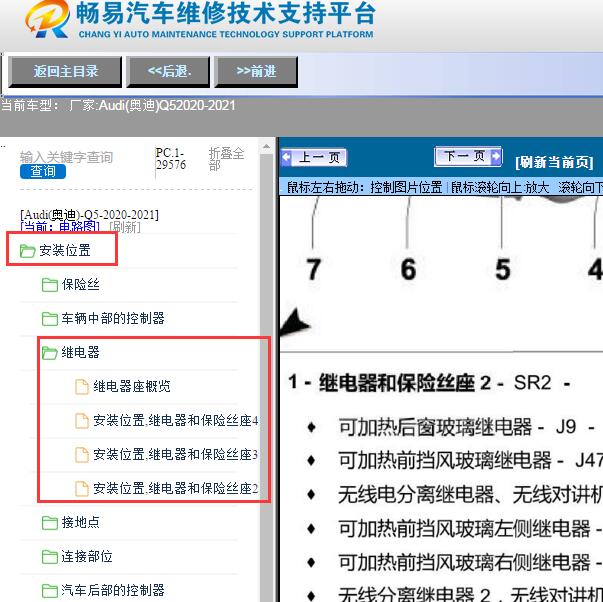Image resolution: width=603 pixels, height=602 pixels.
Task: Click PC.1-29576 text
Action: 171,158
